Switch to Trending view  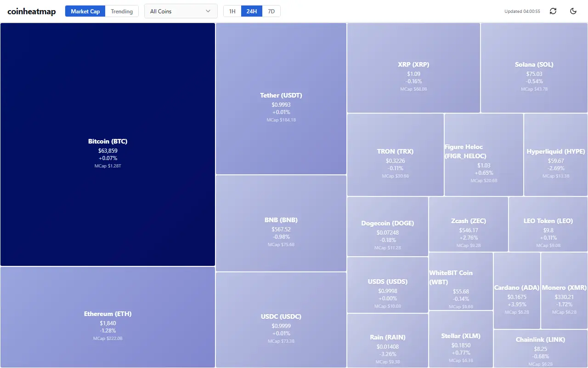point(122,11)
